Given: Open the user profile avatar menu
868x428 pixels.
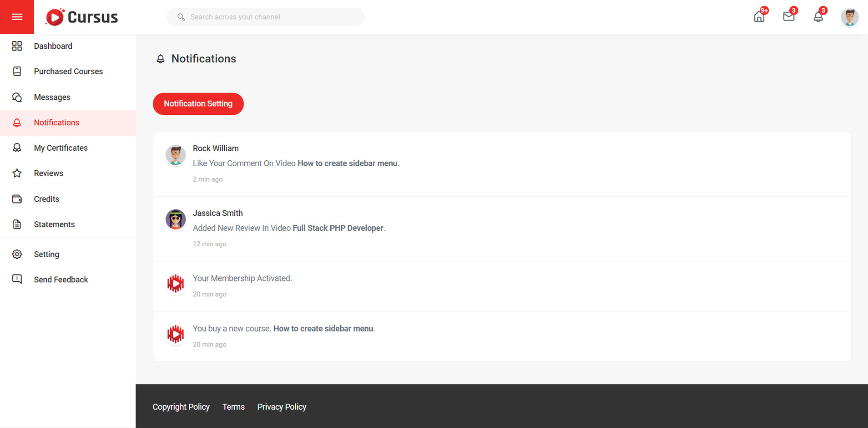Looking at the screenshot, I should (x=849, y=17).
